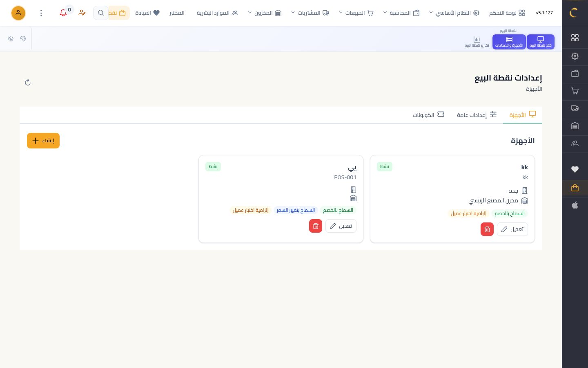Click the السماح بتغيير السعر tag
This screenshot has width=588, height=368.
(x=296, y=210)
